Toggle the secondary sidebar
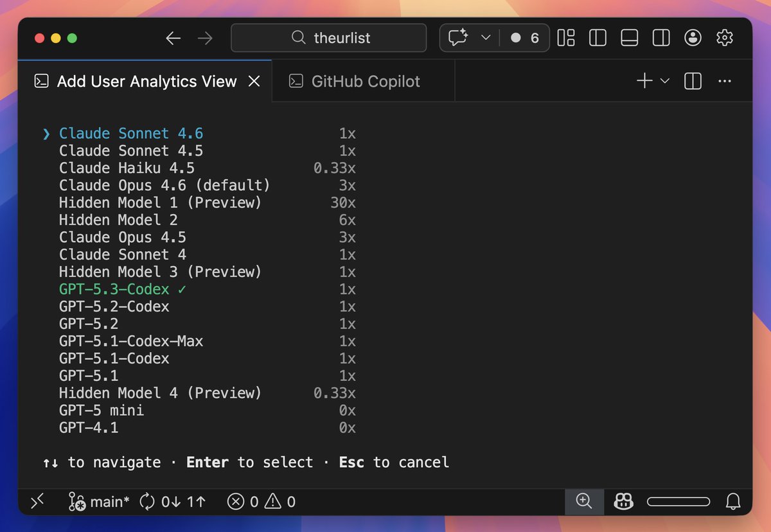Image resolution: width=771 pixels, height=532 pixels. (x=661, y=38)
